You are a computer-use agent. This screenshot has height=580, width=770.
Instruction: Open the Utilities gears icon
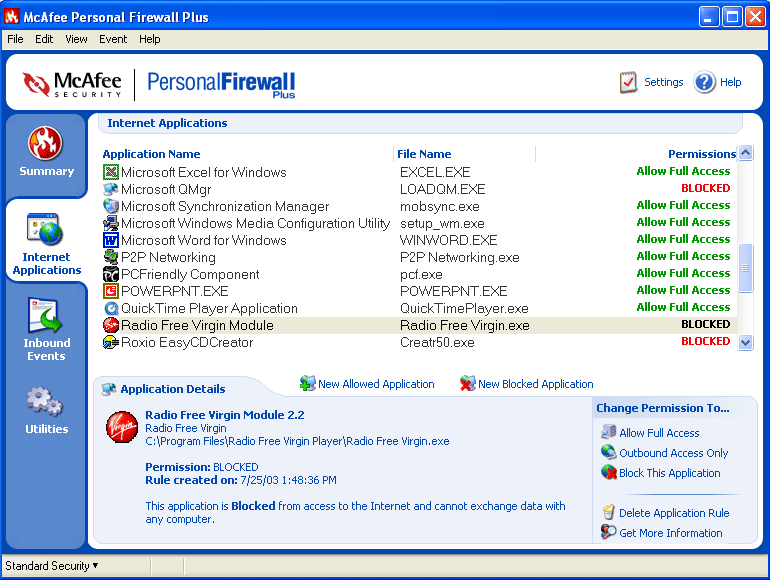coord(45,402)
